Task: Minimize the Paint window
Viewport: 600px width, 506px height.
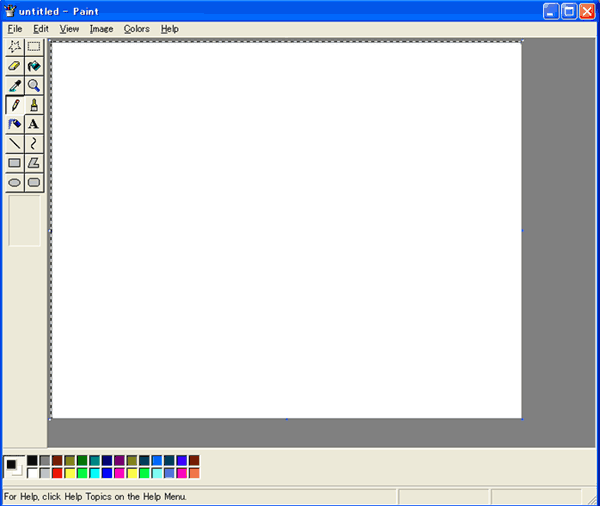Action: coord(551,11)
